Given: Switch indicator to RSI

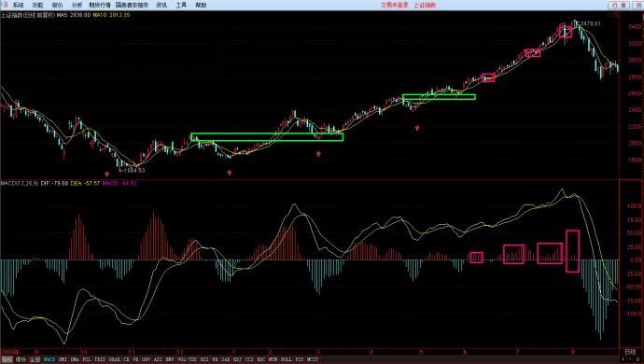Looking at the screenshot, I should point(204,359).
